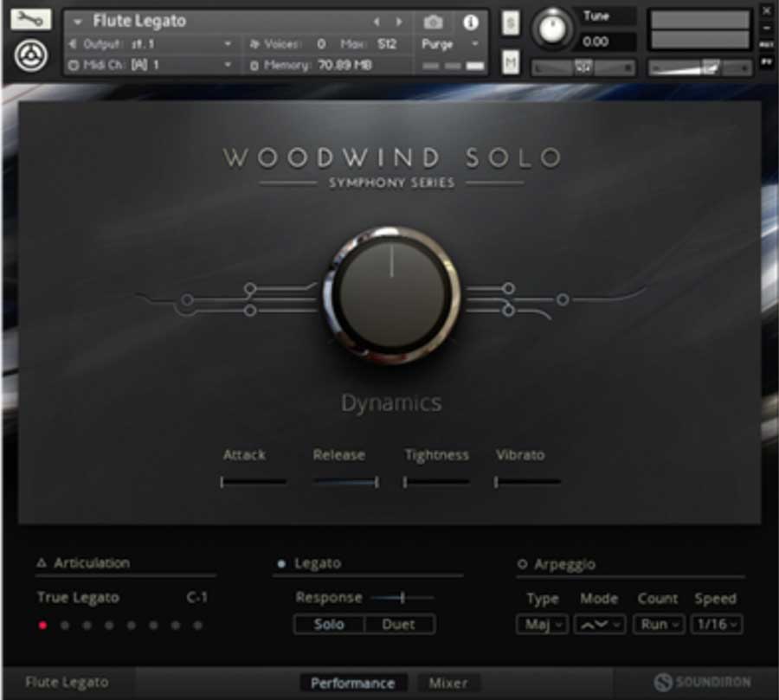Toggle the AUX sends button

766,44
